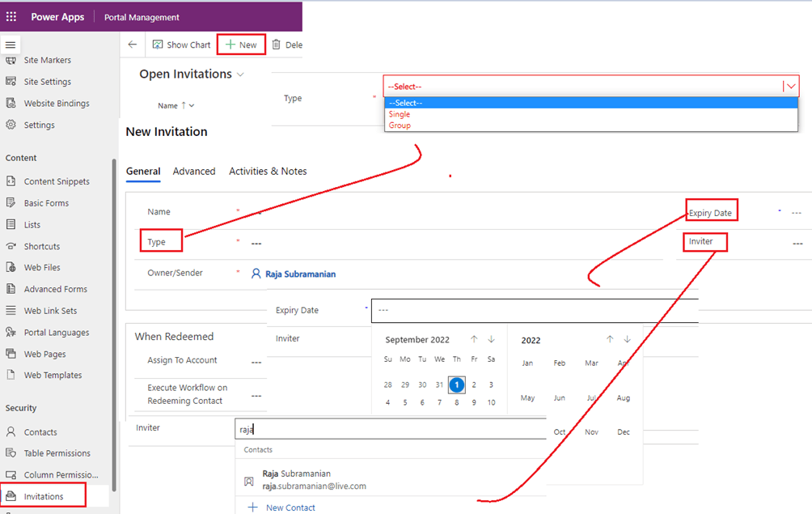Image resolution: width=812 pixels, height=514 pixels.
Task: Click Raja Subramanian owner link
Action: pyautogui.click(x=300, y=274)
